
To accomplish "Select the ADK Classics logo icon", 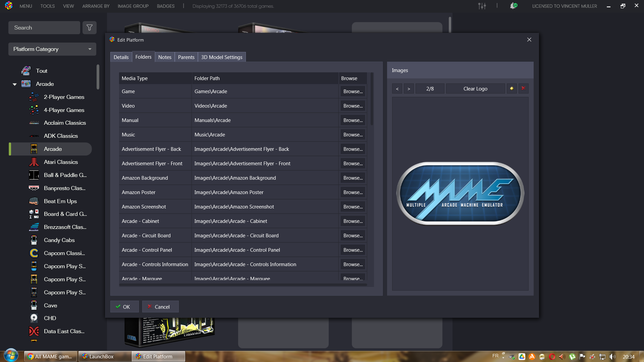I will tap(34, 136).
